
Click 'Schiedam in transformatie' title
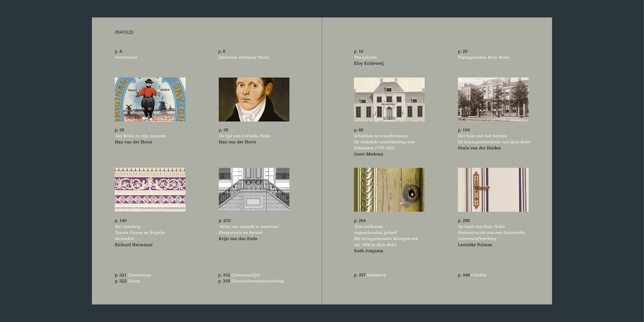tap(381, 136)
